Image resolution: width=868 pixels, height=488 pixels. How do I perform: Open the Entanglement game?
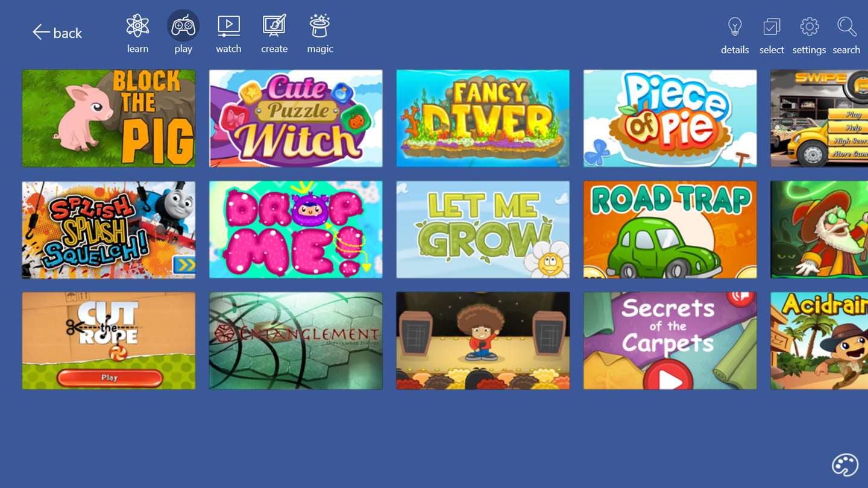coord(296,340)
